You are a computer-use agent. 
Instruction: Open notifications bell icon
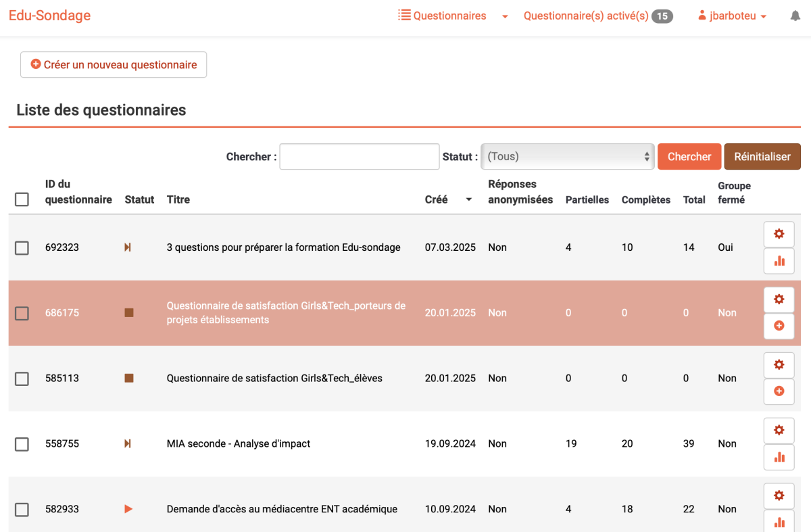click(795, 16)
